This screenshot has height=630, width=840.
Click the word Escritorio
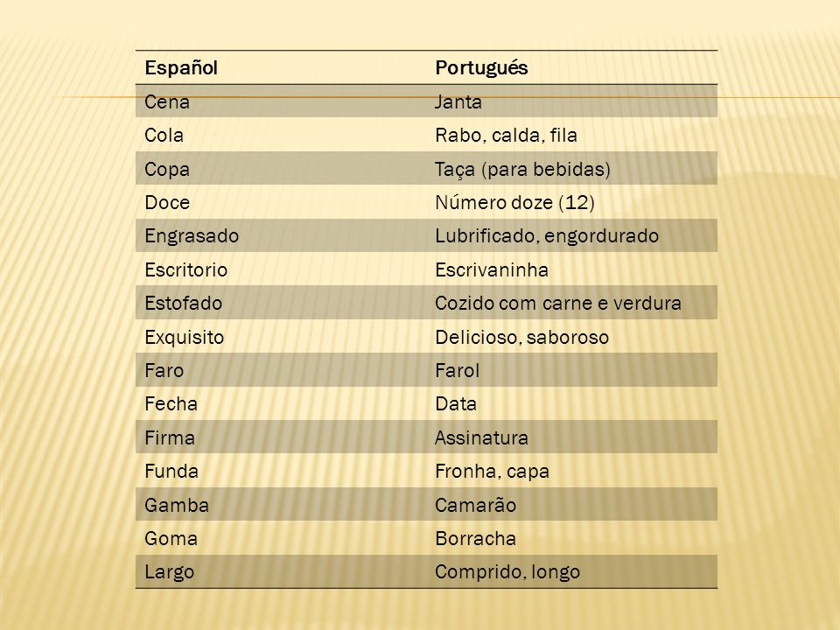point(185,269)
